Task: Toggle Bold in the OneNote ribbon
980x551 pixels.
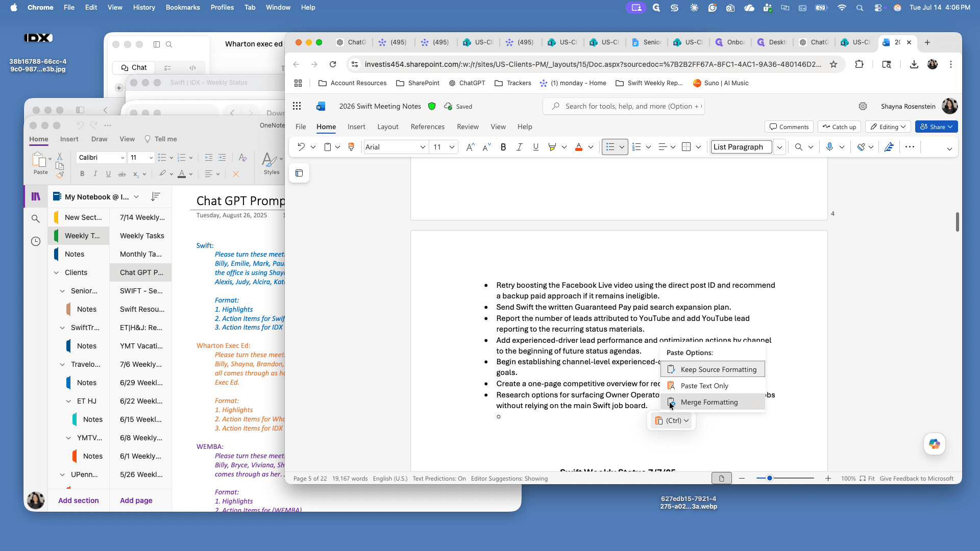Action: coord(82,174)
